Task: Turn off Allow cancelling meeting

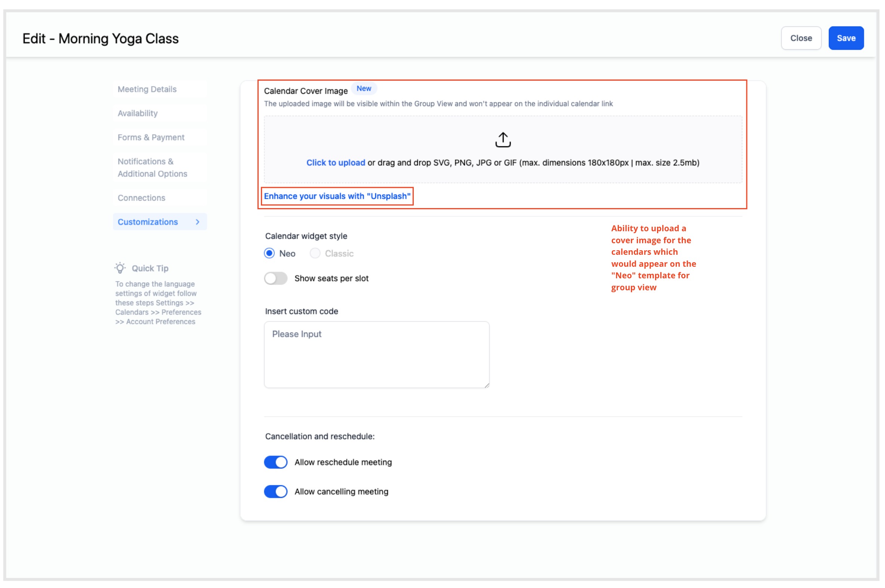Action: (x=276, y=491)
